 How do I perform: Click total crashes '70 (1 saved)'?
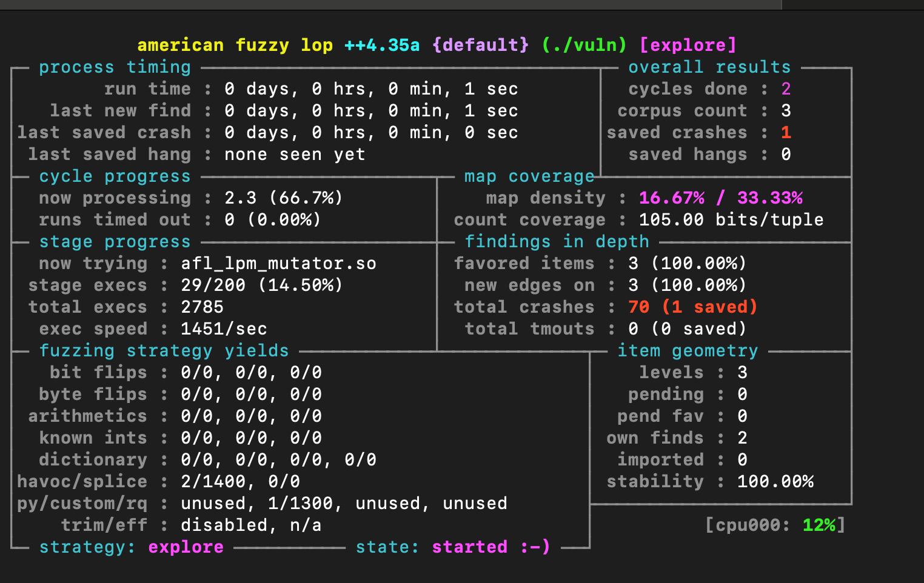693,307
